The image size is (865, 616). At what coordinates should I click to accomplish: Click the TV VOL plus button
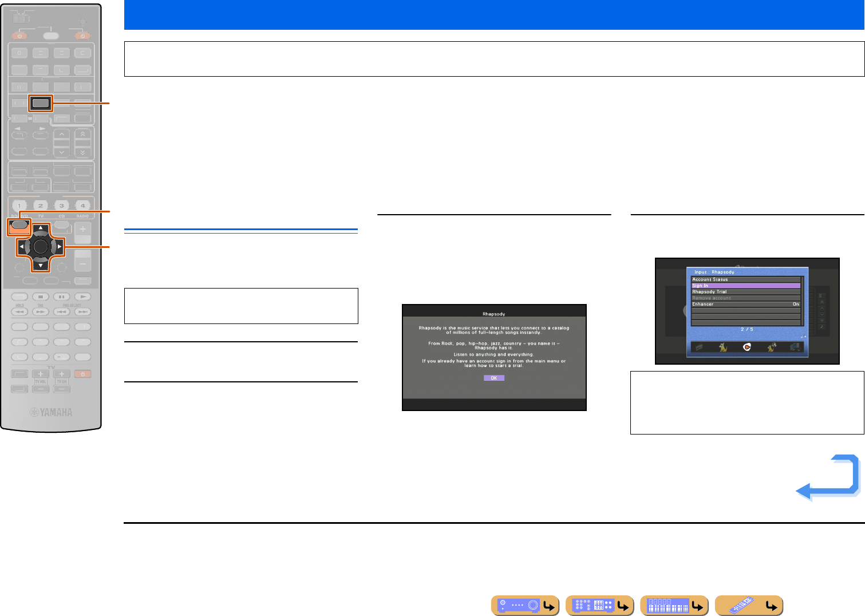click(40, 374)
